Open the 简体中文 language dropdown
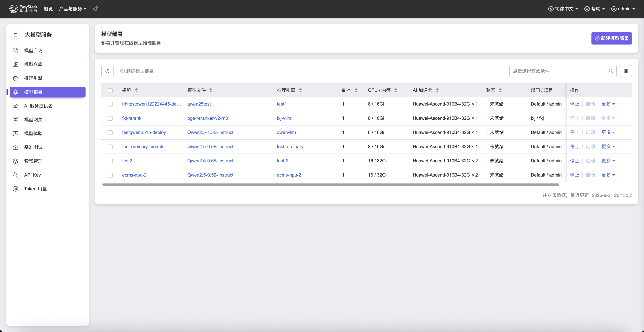This screenshot has height=332, width=644. (563, 9)
